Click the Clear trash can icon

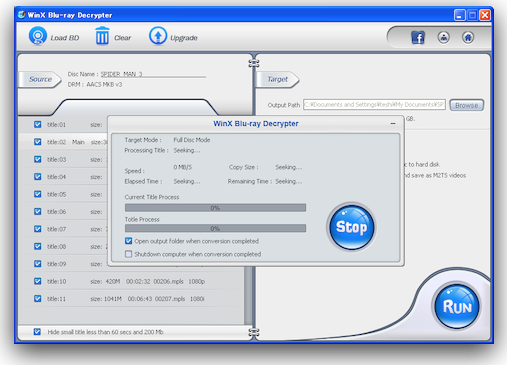102,36
